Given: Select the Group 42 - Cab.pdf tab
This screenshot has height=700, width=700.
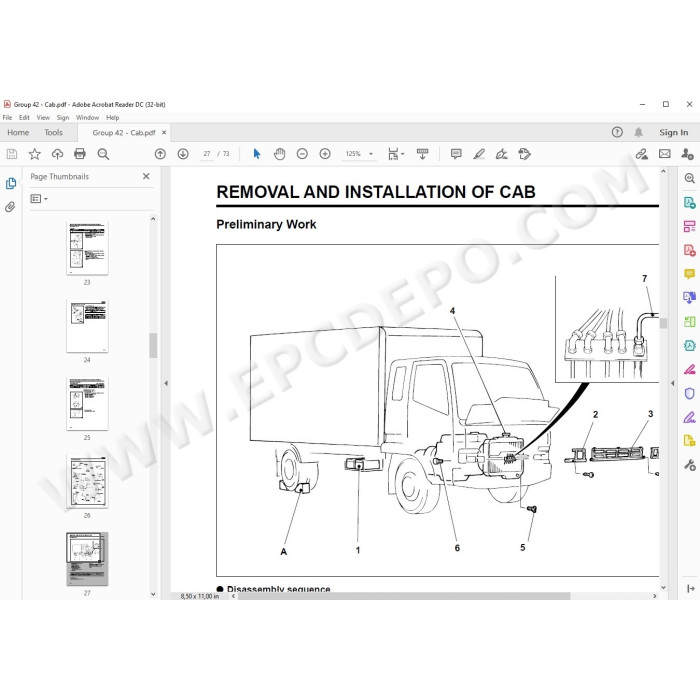Looking at the screenshot, I should click(x=124, y=133).
